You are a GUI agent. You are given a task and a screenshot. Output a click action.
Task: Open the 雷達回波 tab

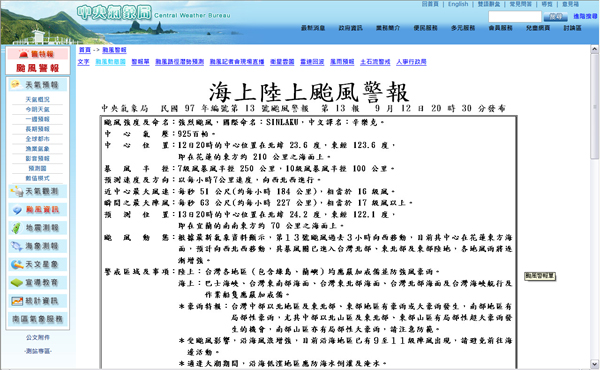coord(312,62)
